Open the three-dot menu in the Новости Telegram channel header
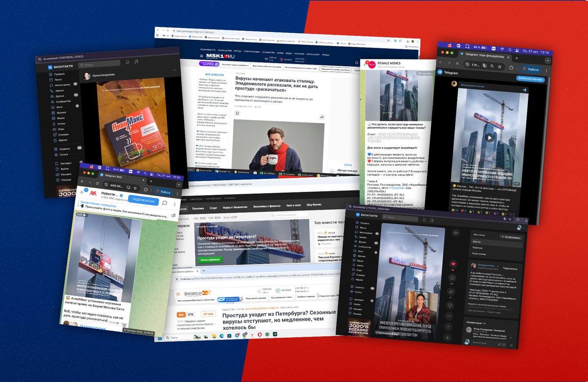 click(x=174, y=204)
